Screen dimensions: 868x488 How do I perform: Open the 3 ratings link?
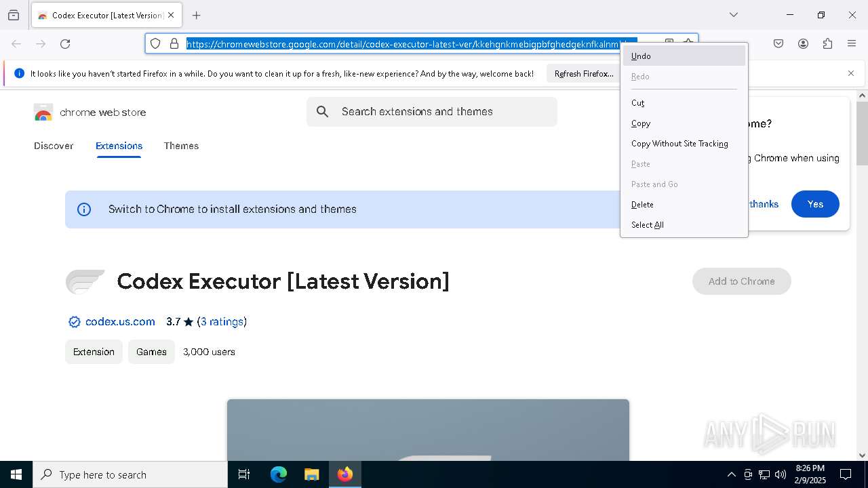click(222, 322)
